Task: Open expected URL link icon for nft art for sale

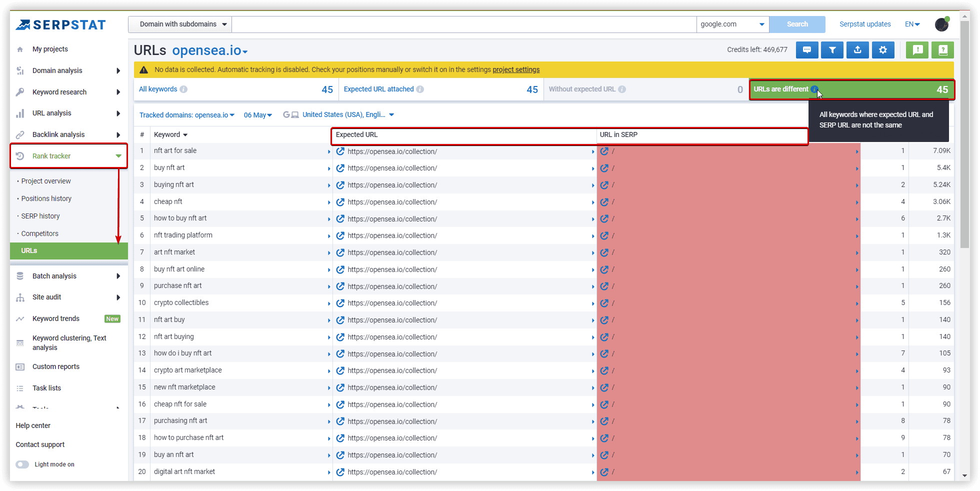Action: coord(340,151)
